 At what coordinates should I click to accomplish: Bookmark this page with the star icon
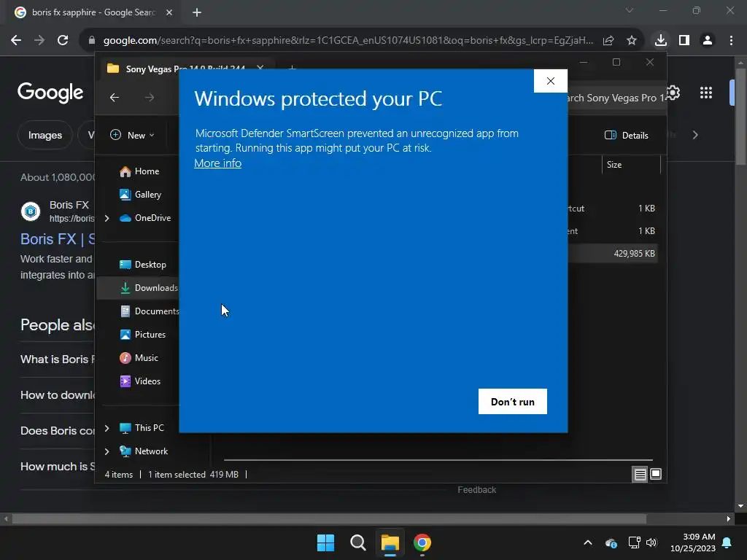(631, 41)
